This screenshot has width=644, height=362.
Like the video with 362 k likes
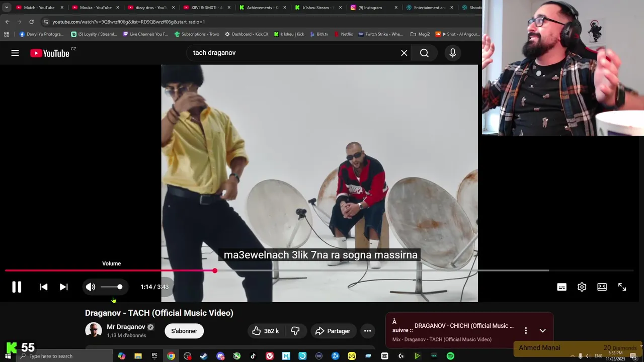[266, 331]
